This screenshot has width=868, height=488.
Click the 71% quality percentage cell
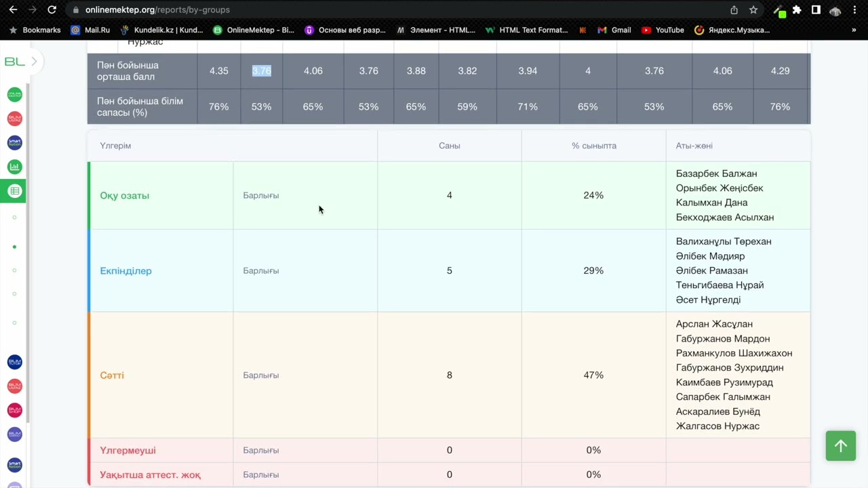point(528,106)
